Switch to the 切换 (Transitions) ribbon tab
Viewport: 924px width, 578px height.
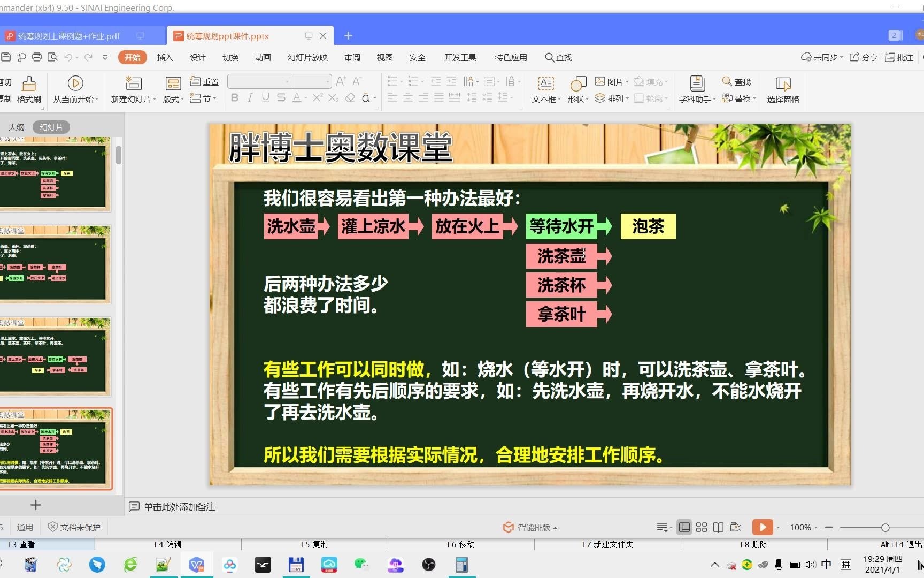coord(230,57)
